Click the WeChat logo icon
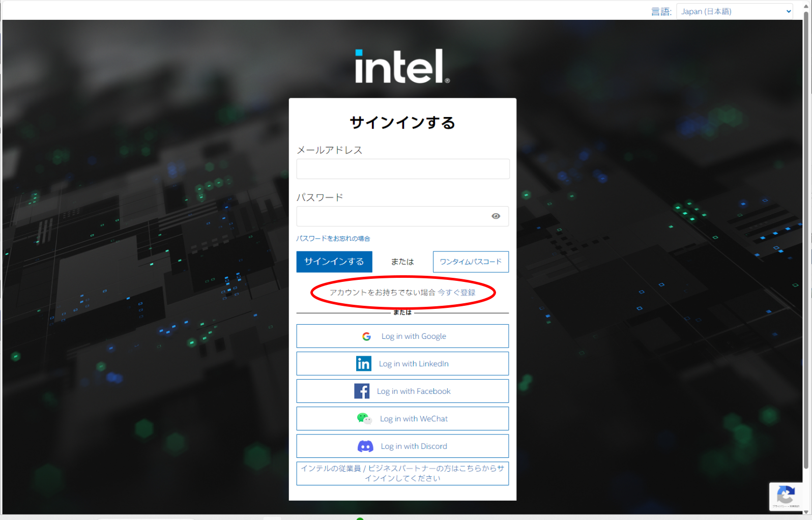Viewport: 812px width, 520px height. pyautogui.click(x=364, y=419)
